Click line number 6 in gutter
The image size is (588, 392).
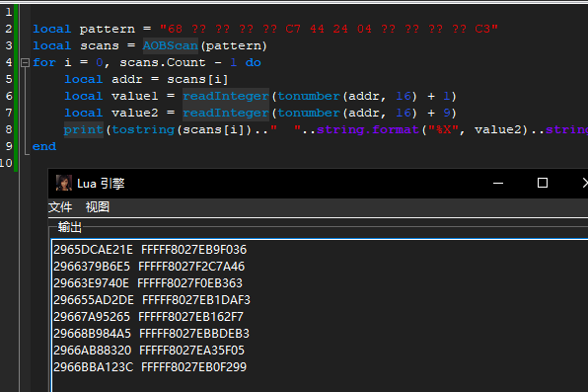click(x=9, y=96)
